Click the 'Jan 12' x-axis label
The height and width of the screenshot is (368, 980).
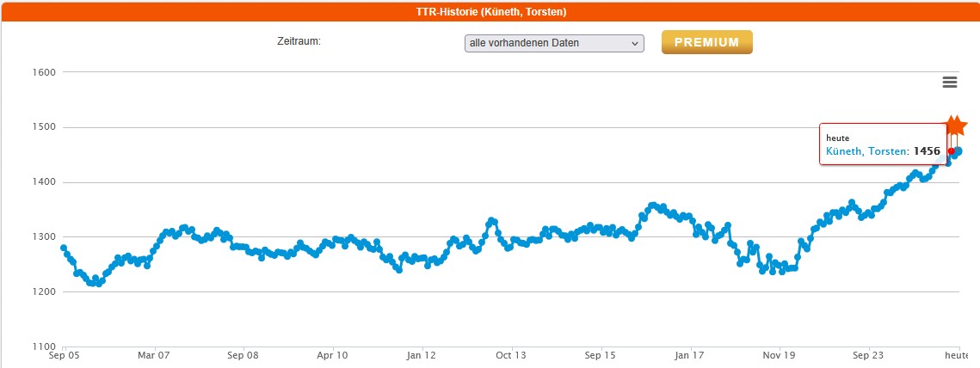point(422,354)
